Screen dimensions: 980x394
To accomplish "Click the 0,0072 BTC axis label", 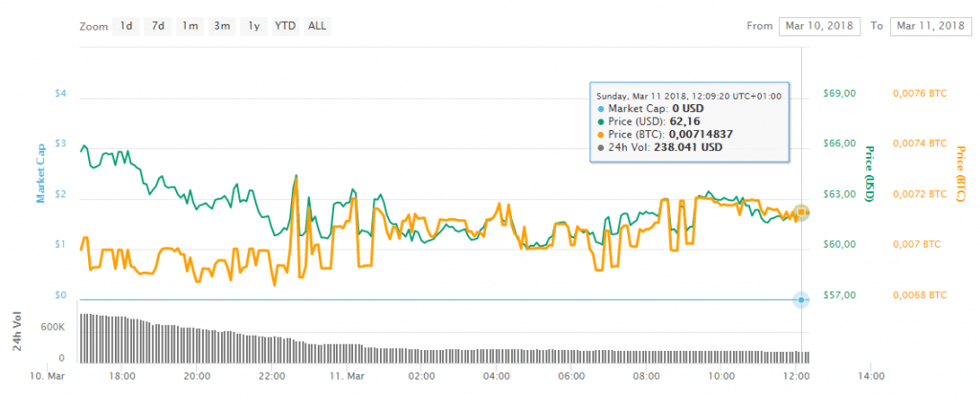I will click(x=918, y=194).
